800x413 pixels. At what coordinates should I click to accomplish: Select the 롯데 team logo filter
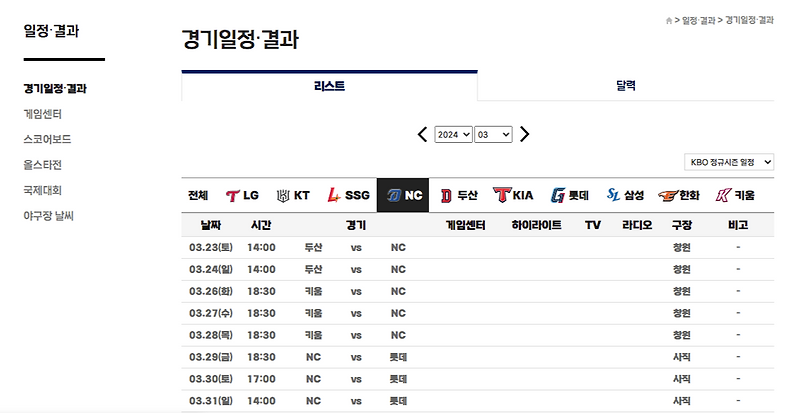[569, 196]
